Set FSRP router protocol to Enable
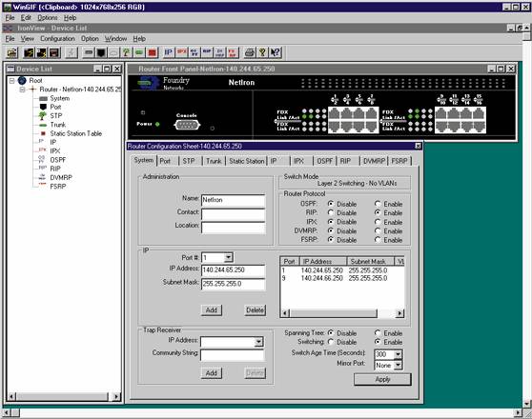532x419 pixels. click(x=378, y=240)
